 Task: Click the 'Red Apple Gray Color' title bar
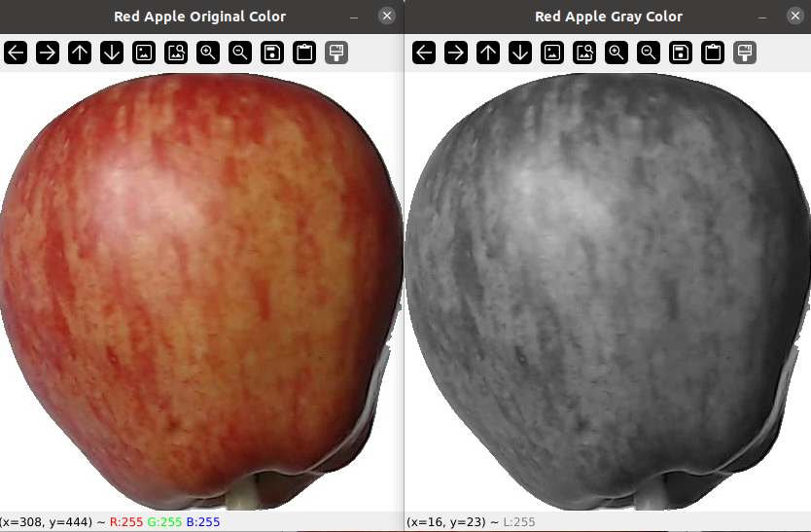point(609,17)
